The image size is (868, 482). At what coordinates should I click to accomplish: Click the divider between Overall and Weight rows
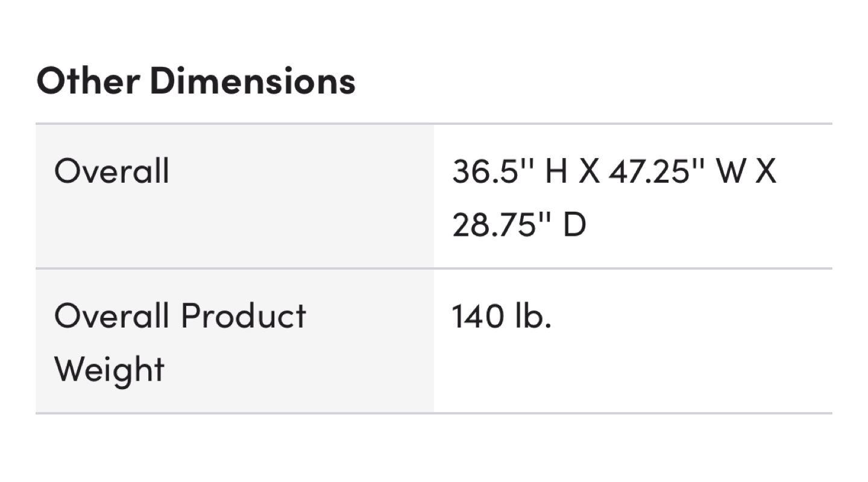tap(434, 268)
